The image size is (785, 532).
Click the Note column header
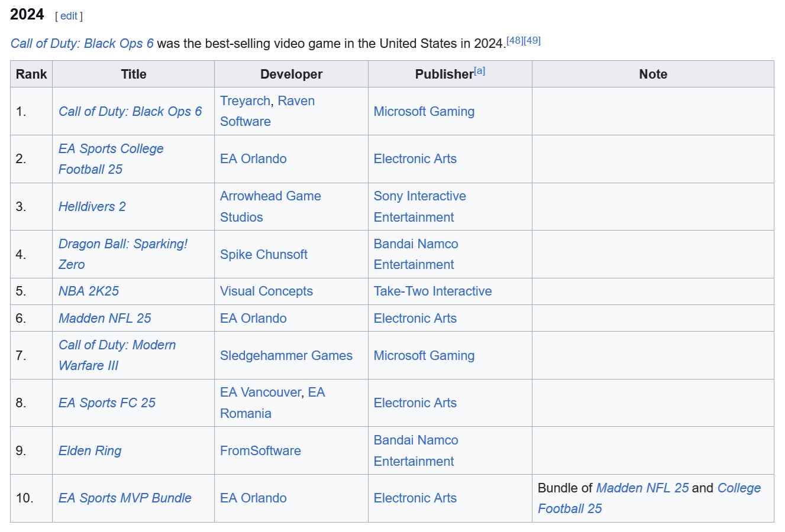click(653, 74)
